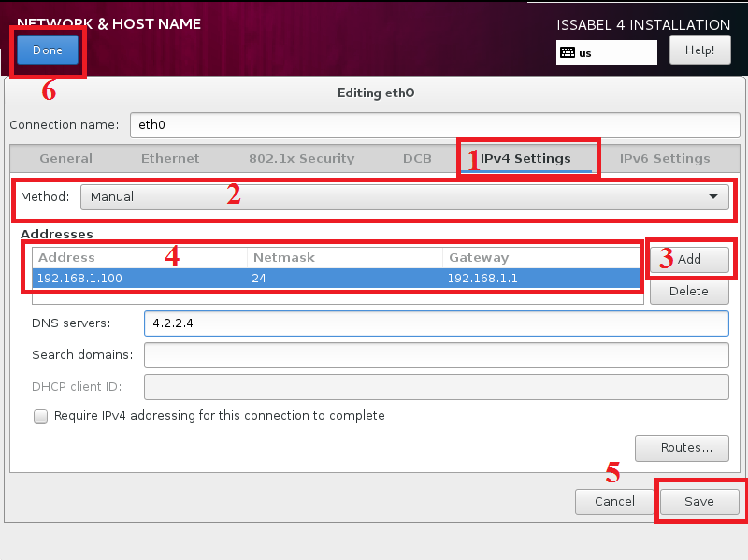This screenshot has width=748, height=560.
Task: Save the eth0 connection settings
Action: tap(698, 502)
